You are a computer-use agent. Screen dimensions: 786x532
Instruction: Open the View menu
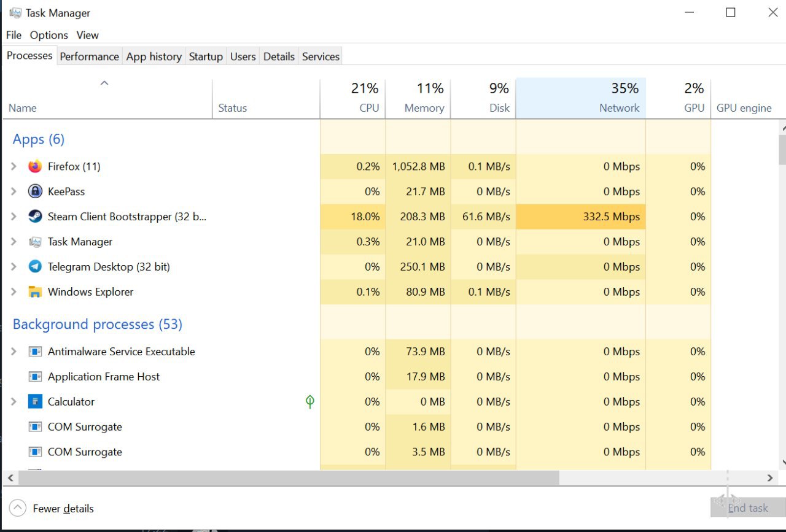(88, 35)
